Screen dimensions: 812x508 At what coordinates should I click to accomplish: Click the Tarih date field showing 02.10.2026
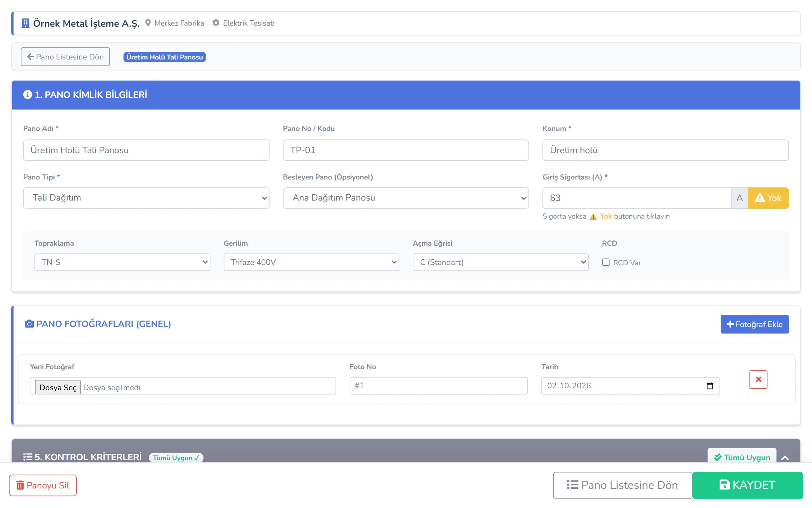(x=630, y=386)
